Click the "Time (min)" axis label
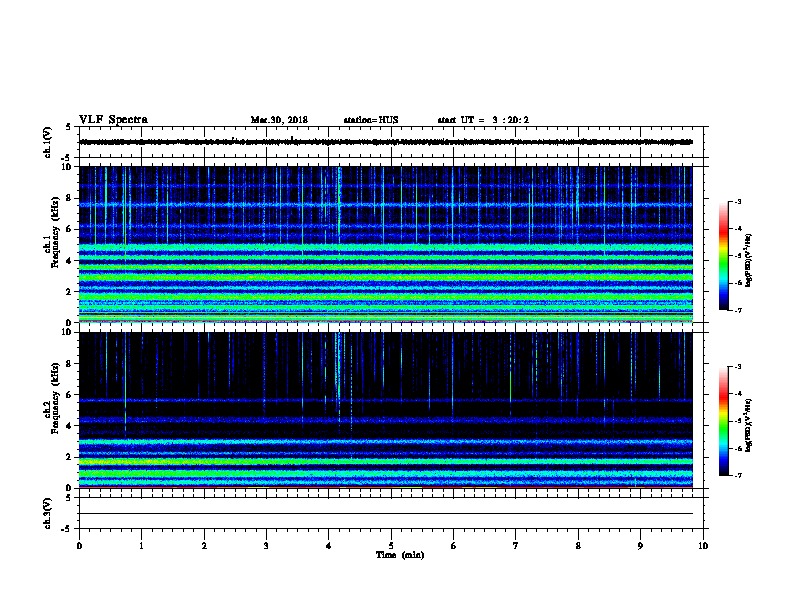 (x=400, y=555)
